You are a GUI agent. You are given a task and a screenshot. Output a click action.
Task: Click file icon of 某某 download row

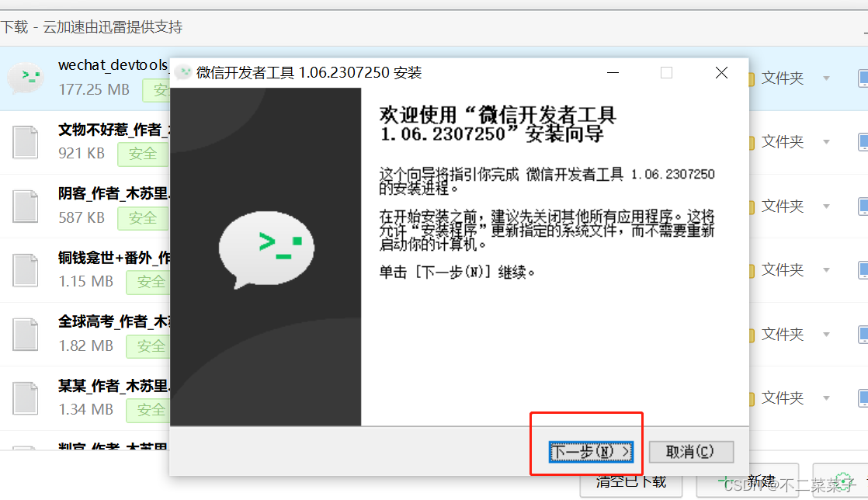26,398
